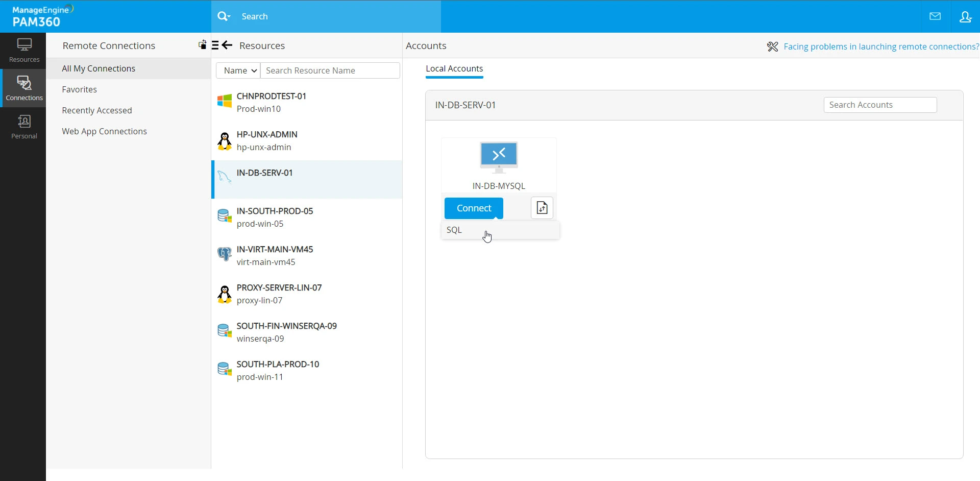This screenshot has width=980, height=481.
Task: Select the SOUTH-PLA-PROD-10 resource
Action: tap(278, 364)
